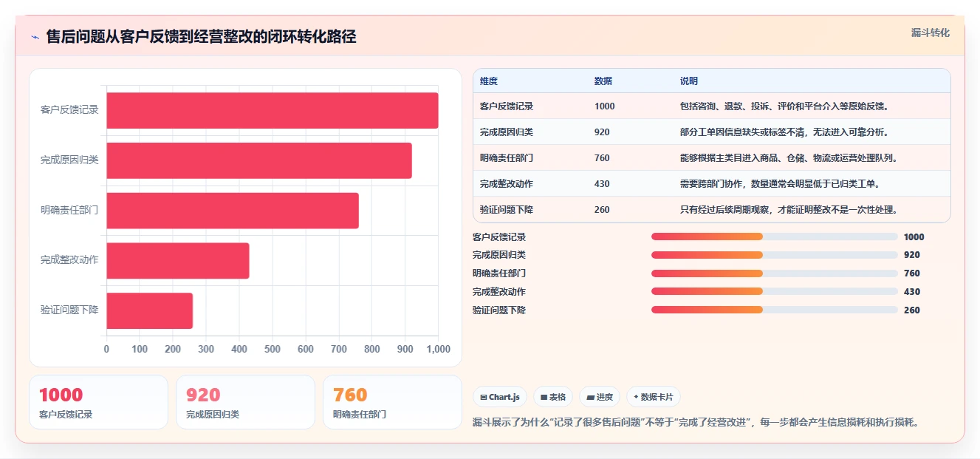Screen dimensions: 980x459
Task: Click the 完成原因归类 y-axis label of the chart
Action: pos(69,160)
